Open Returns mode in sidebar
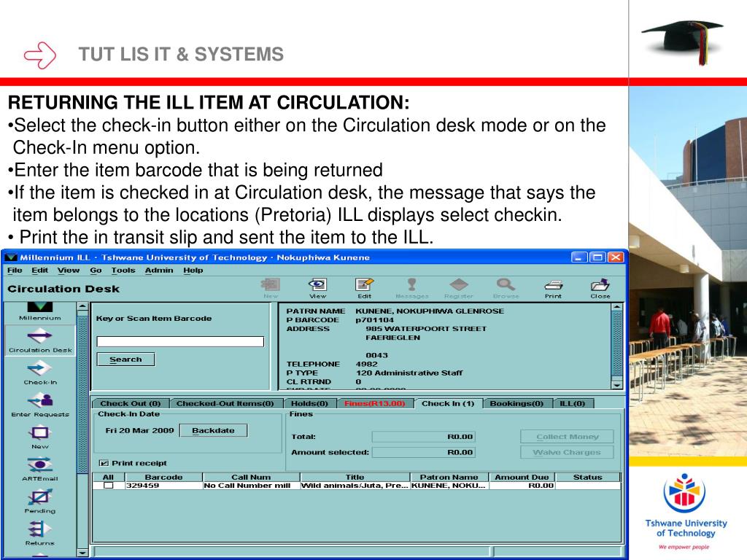The height and width of the screenshot is (560, 747). [x=40, y=533]
